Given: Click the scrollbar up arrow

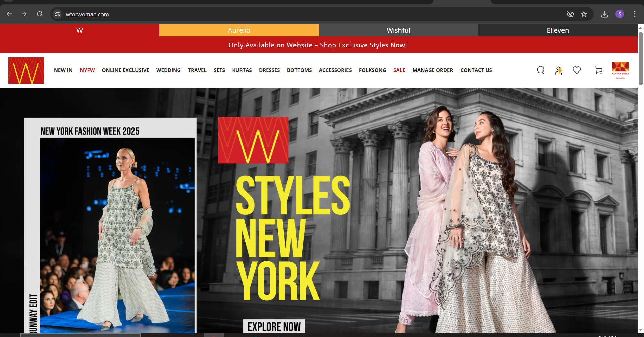Looking at the screenshot, I should click(641, 28).
